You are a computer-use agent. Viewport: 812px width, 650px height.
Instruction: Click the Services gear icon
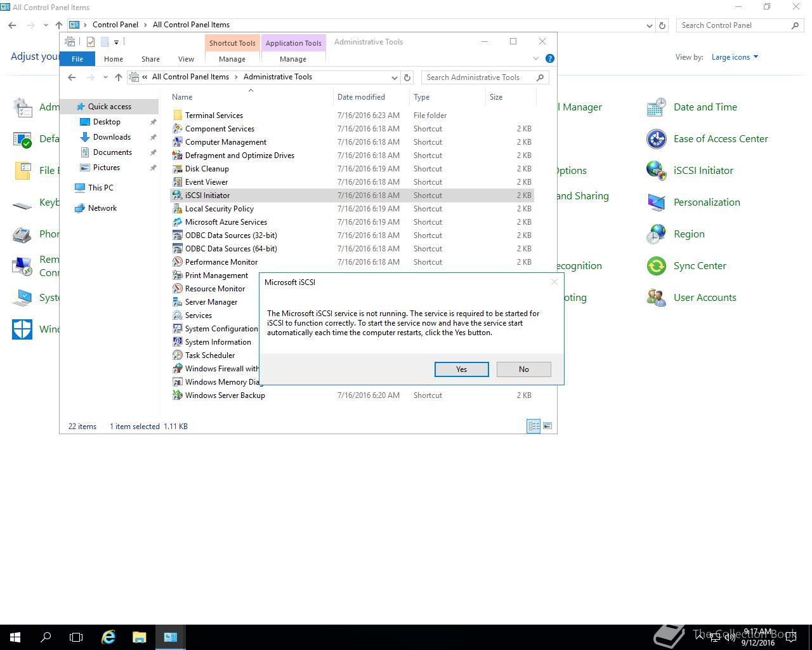pyautogui.click(x=178, y=315)
